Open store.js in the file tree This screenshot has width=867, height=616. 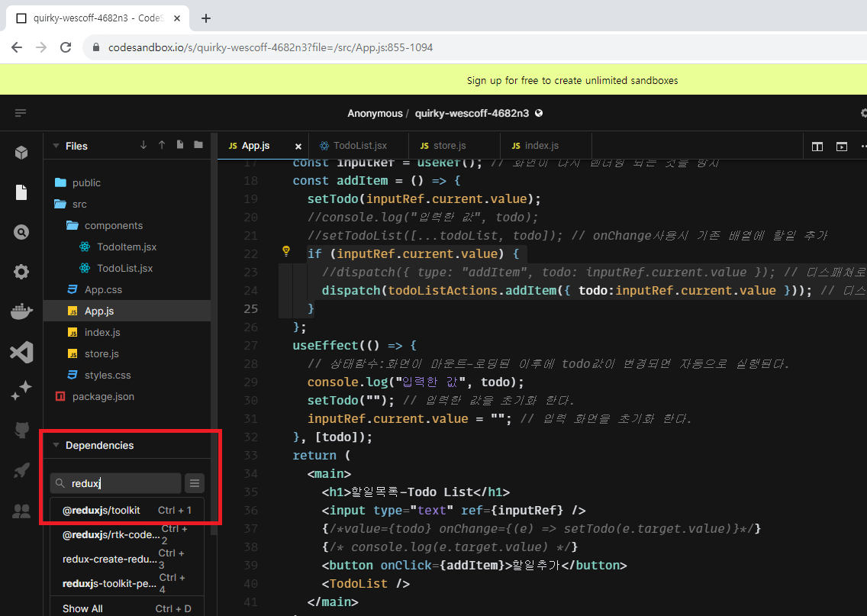[127, 354]
